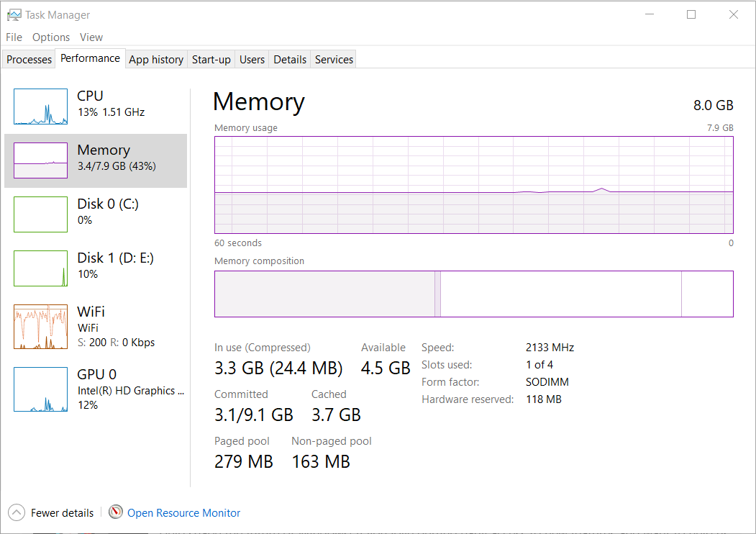Switch to the Users tab
Image resolution: width=756 pixels, height=534 pixels.
(x=252, y=59)
